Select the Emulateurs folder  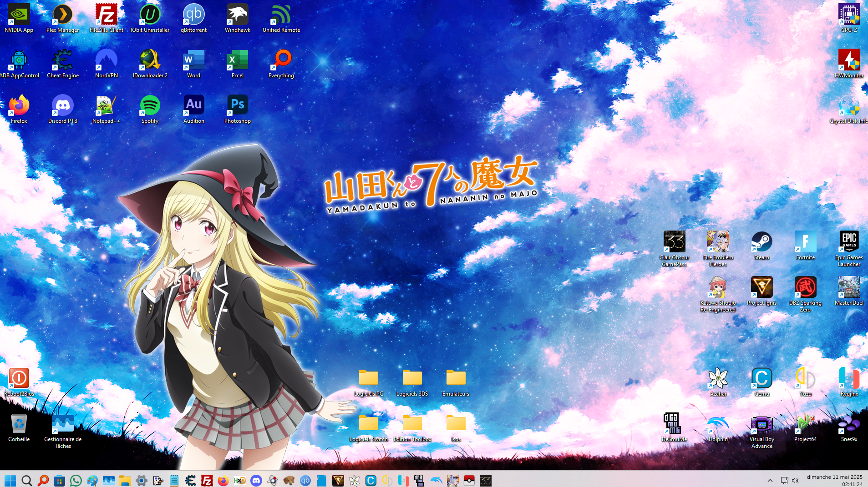pos(456,382)
